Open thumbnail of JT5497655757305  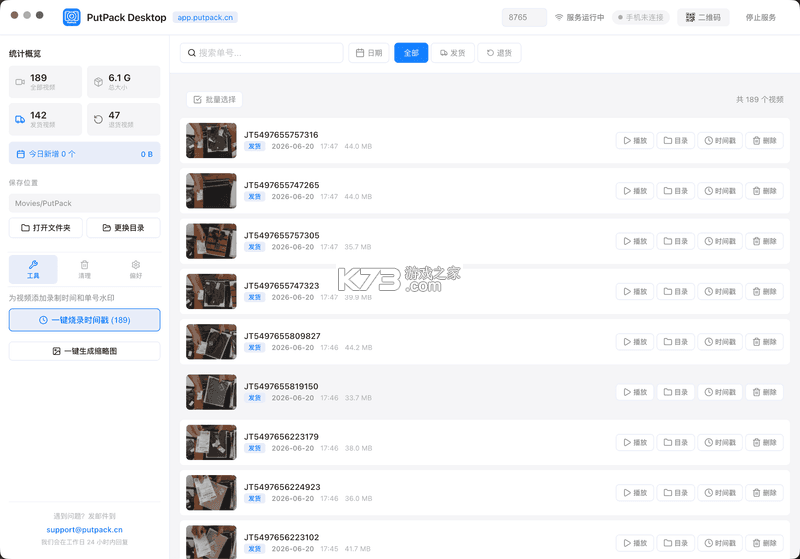tap(211, 241)
